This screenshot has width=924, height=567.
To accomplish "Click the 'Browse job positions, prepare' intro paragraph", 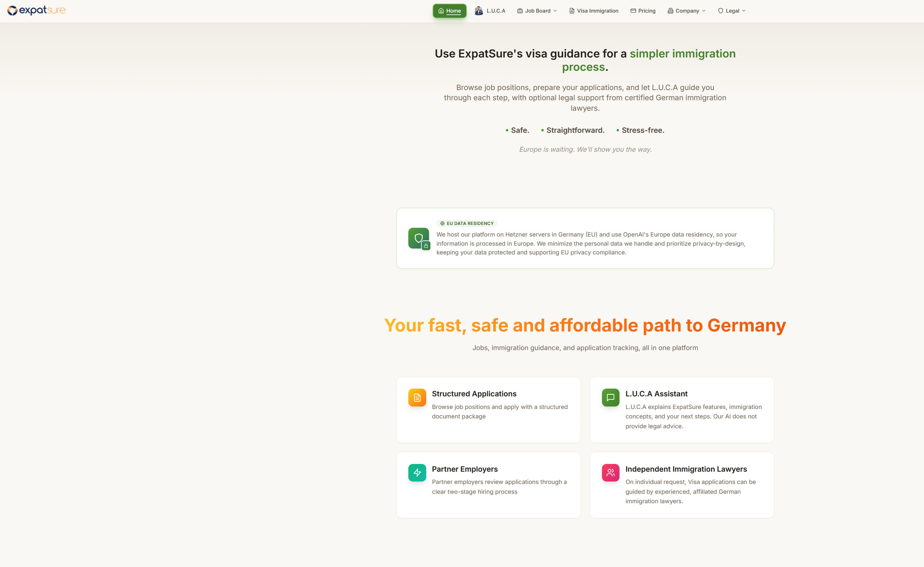I will coord(585,98).
